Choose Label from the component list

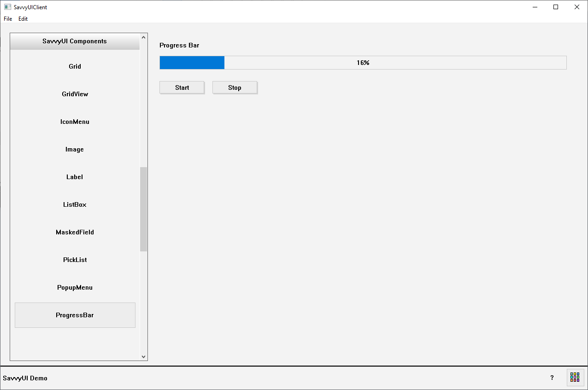[x=75, y=177]
